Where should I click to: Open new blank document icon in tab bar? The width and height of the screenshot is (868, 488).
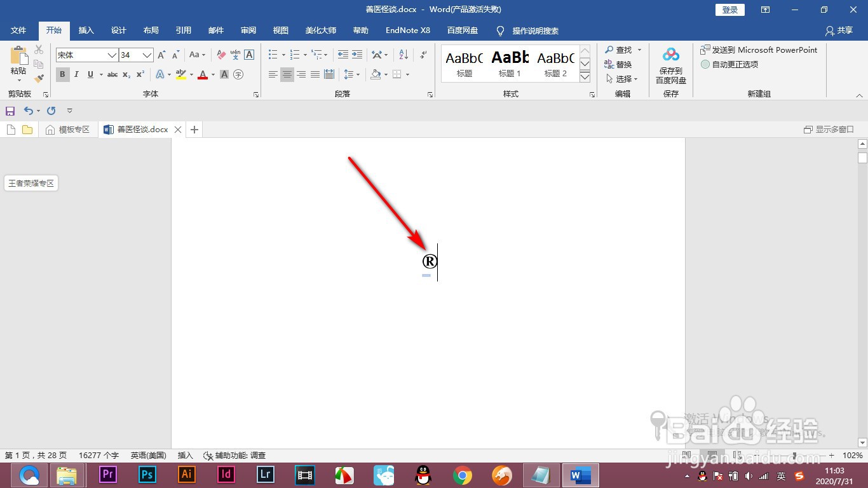11,130
